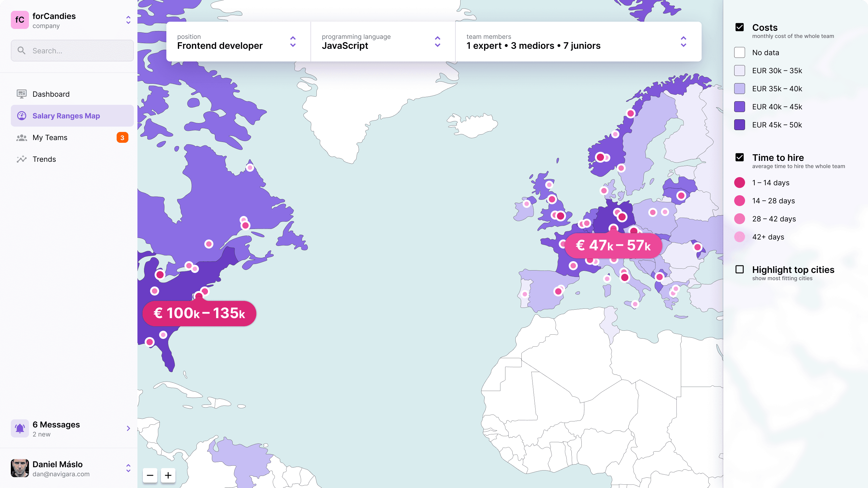Click the Salary Ranges Map gauge icon

click(22, 115)
